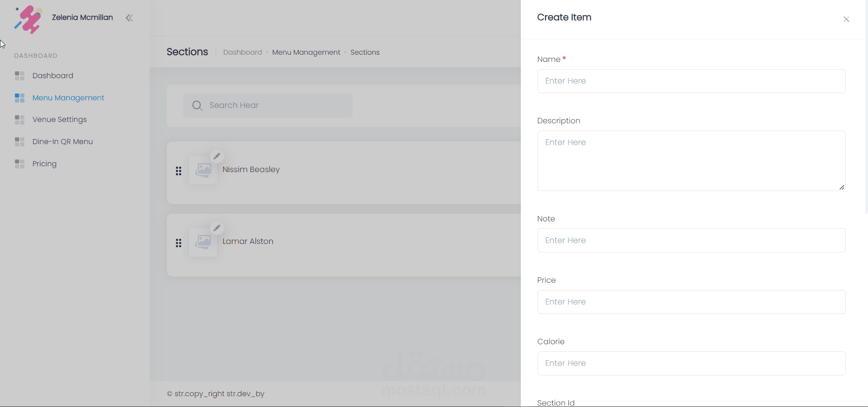Click the search magnifier icon
868x407 pixels.
(x=197, y=106)
